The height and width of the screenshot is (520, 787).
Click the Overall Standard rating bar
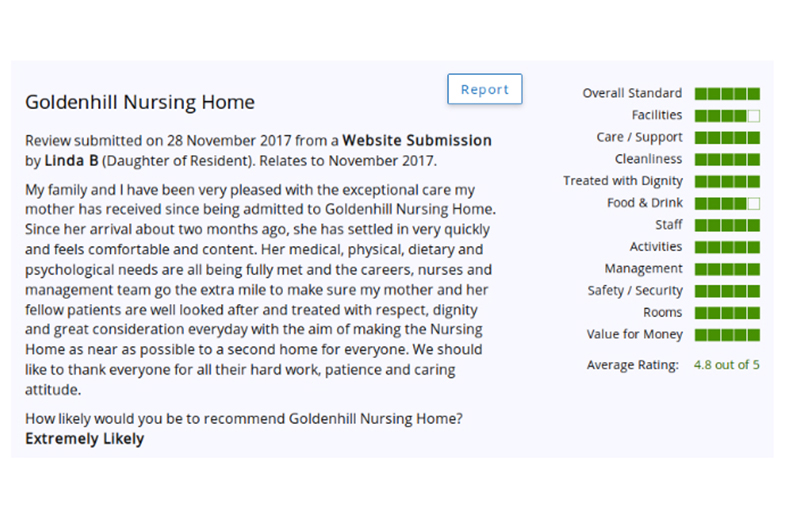727,93
